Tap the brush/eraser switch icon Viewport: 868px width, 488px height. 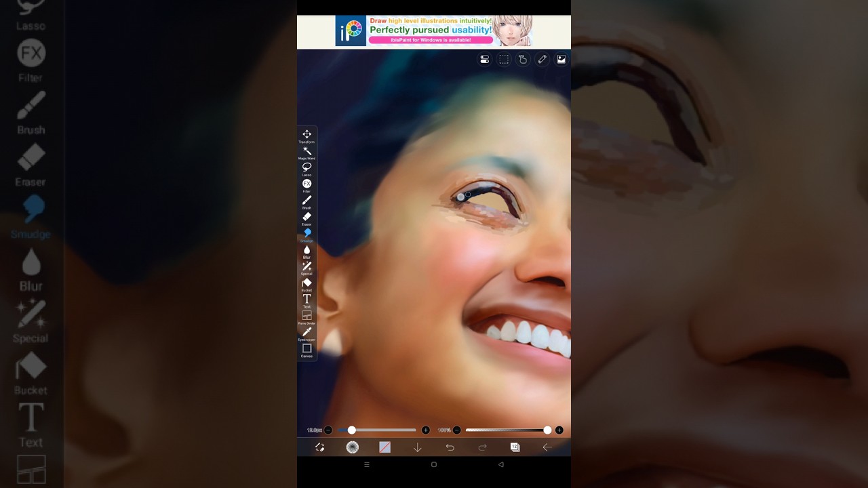pos(320,447)
